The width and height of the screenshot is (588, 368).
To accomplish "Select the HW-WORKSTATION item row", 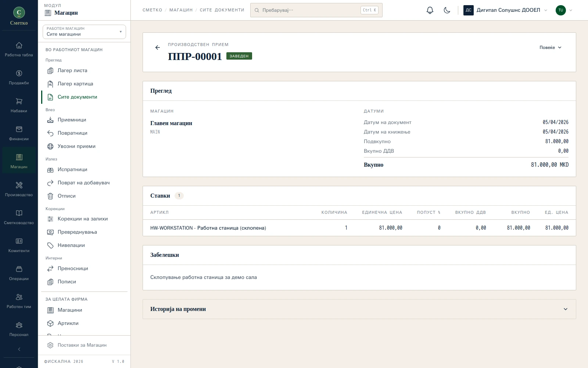I will [359, 228].
